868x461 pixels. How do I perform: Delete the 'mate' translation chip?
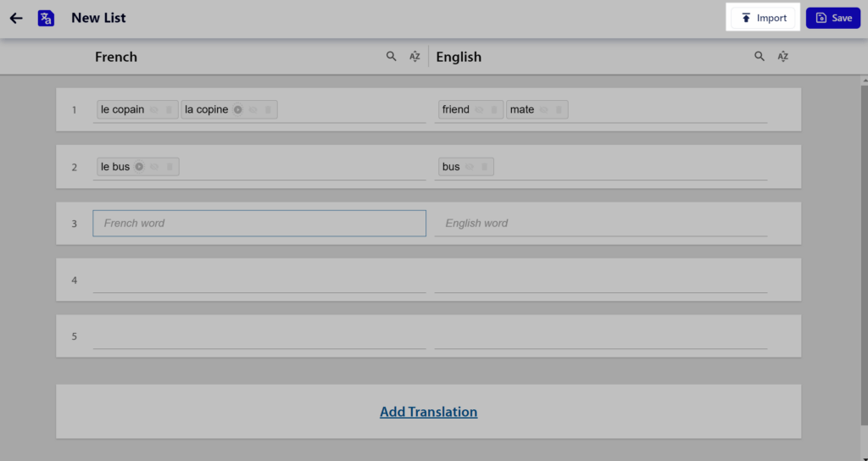[559, 109]
